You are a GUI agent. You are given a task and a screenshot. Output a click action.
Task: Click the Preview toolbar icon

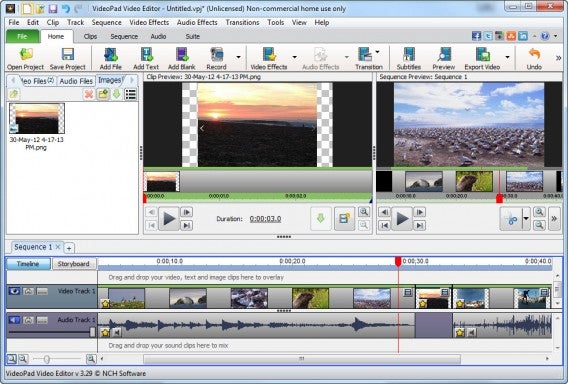[444, 54]
